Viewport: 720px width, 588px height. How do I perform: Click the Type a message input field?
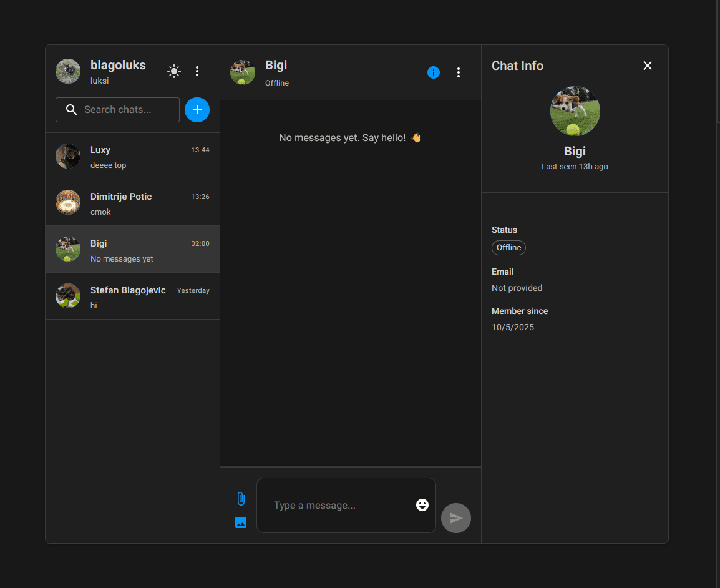tap(337, 505)
